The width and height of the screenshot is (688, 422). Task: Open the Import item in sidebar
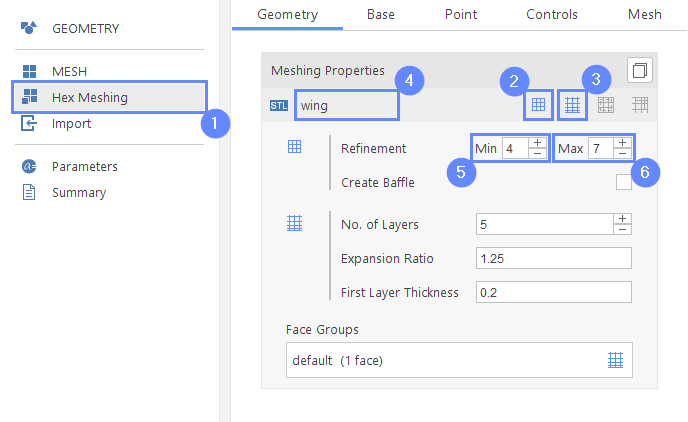point(71,123)
